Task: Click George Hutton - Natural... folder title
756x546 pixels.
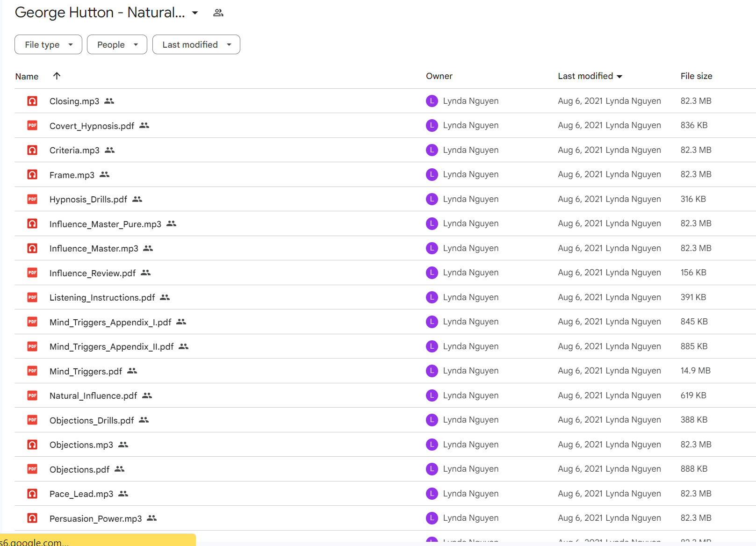Action: pyautogui.click(x=100, y=13)
